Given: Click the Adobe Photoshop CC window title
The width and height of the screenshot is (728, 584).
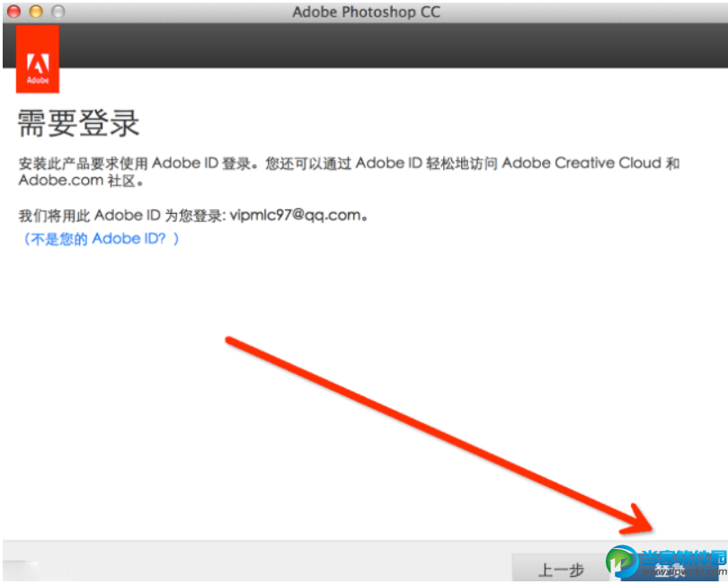Looking at the screenshot, I should click(366, 12).
